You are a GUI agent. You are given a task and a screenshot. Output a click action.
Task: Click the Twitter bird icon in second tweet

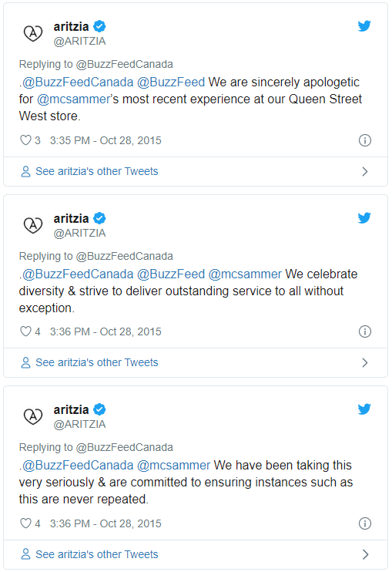pos(364,218)
